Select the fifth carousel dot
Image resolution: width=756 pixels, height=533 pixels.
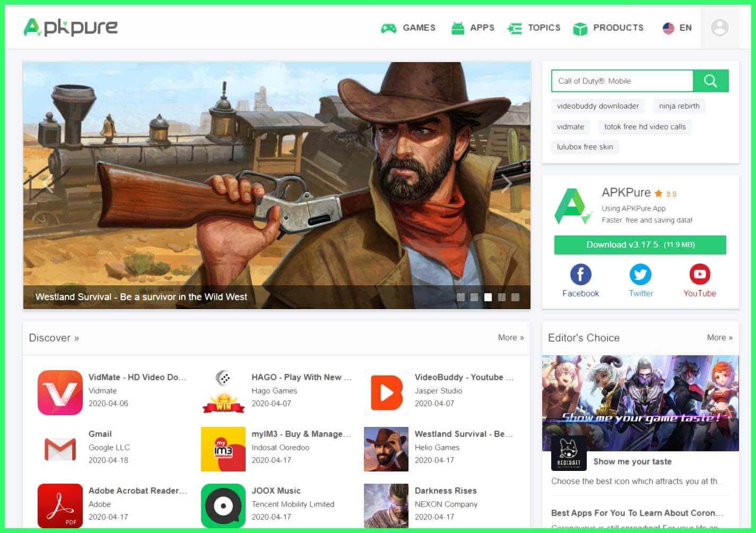515,297
